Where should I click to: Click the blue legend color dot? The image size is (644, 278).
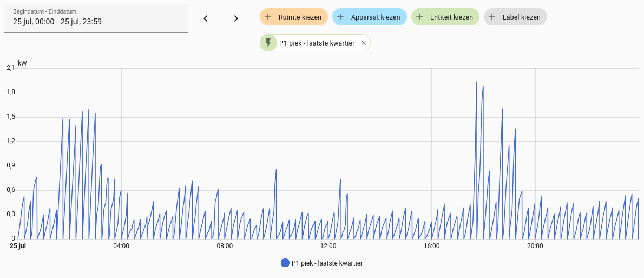285,263
